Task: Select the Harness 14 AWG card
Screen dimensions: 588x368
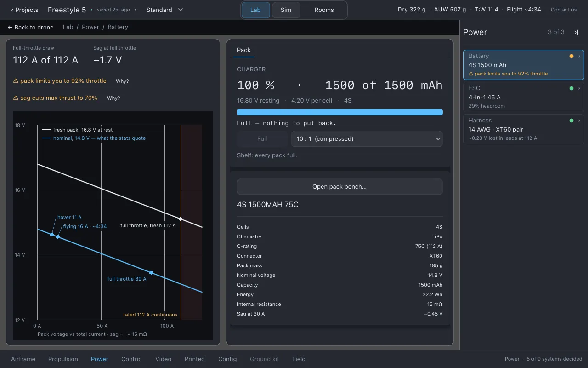Action: tap(524, 129)
